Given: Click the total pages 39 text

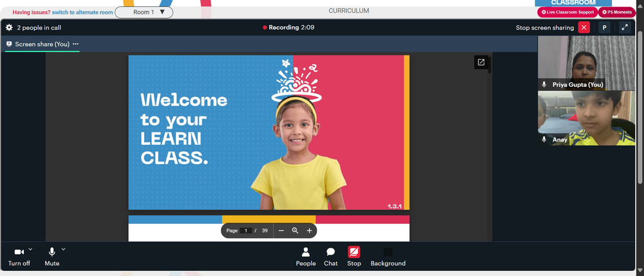Looking at the screenshot, I should pos(265,230).
